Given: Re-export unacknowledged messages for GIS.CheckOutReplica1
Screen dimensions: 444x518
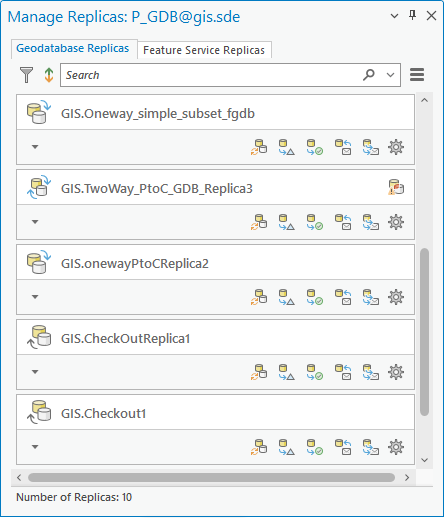Looking at the screenshot, I should [x=371, y=372].
